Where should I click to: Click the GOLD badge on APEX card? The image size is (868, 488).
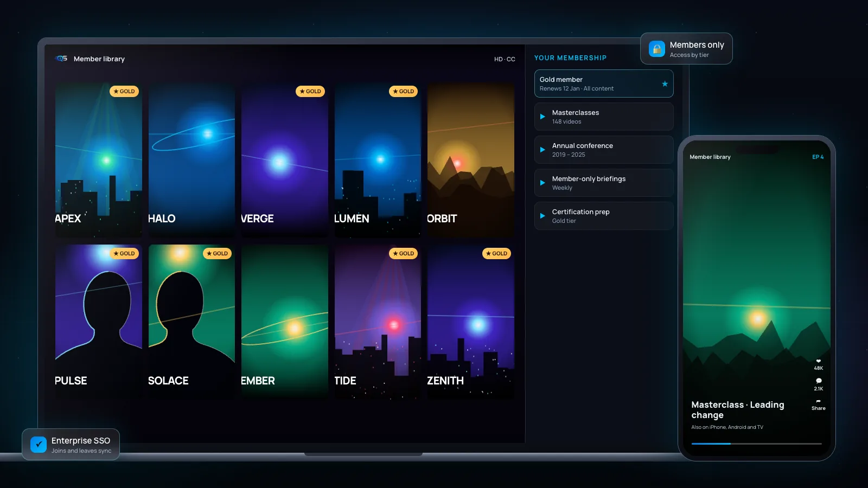tap(124, 91)
